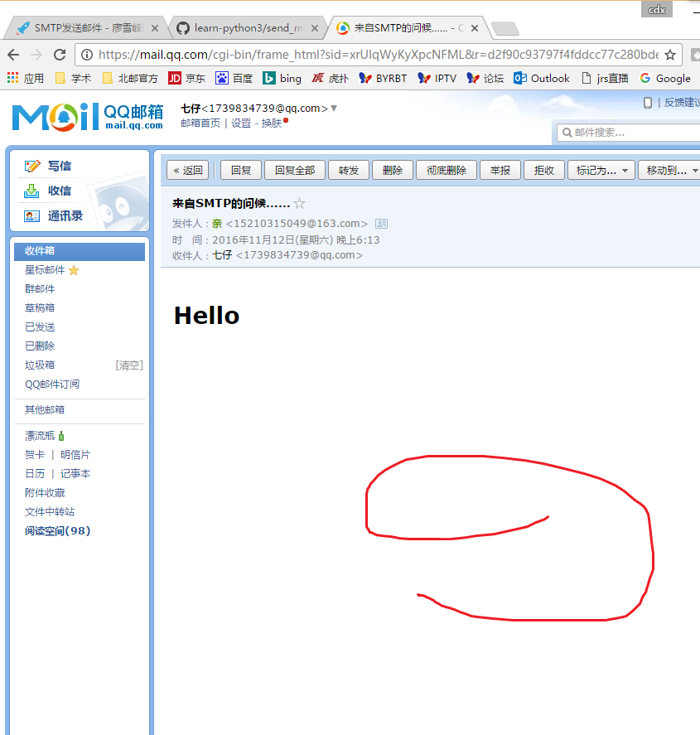Screen dimensions: 700x735
Task: Expand the account dropdown arrow next to email address
Action: pos(334,109)
